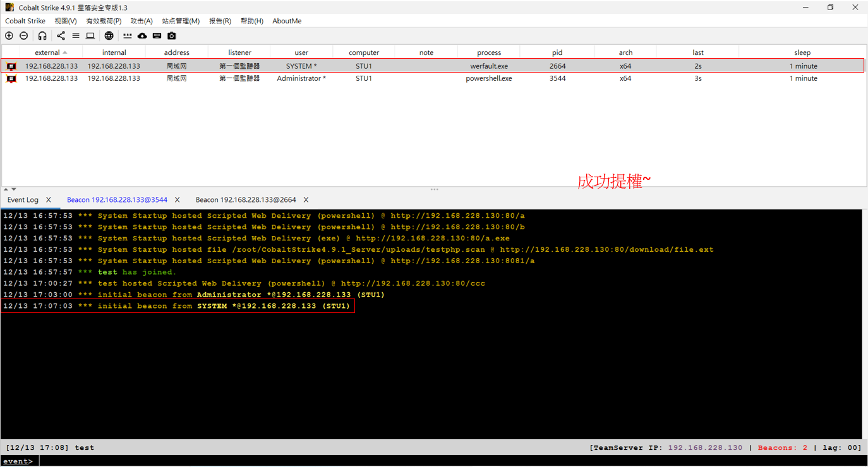868x467 pixels.
Task: Select the SYSTEM * user cell
Action: click(301, 66)
